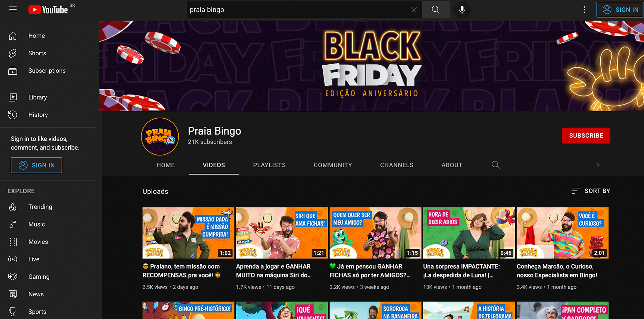Click the sidebar SIGN IN button
644x319 pixels.
pyautogui.click(x=37, y=165)
